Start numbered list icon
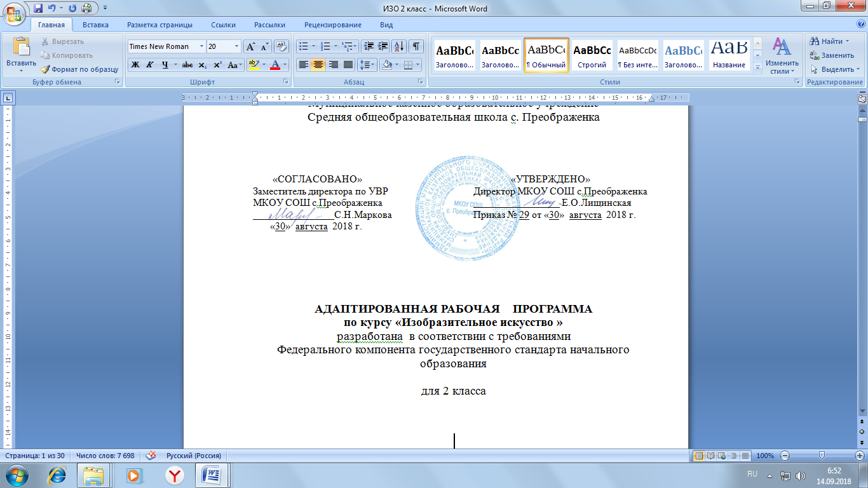This screenshot has height=488, width=868. point(326,46)
